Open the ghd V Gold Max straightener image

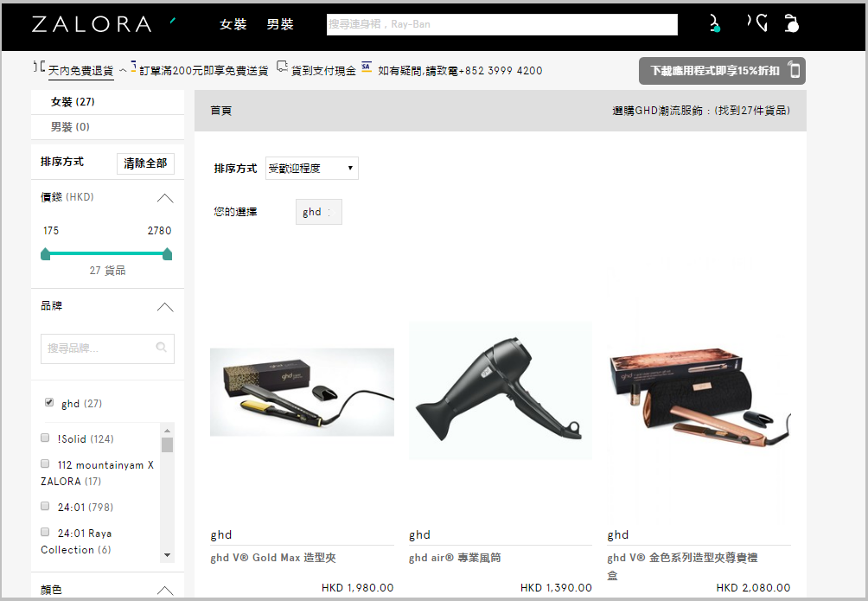(303, 393)
